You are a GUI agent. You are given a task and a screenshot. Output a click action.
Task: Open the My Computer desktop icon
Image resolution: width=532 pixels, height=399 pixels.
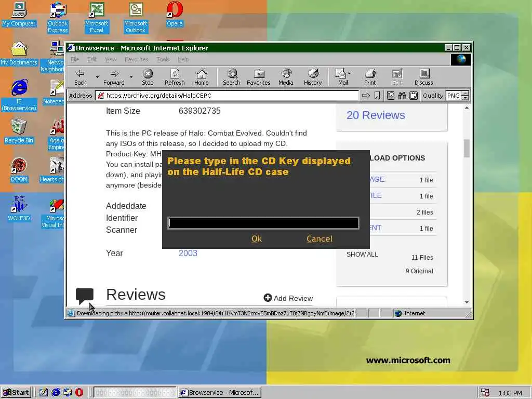(x=19, y=14)
